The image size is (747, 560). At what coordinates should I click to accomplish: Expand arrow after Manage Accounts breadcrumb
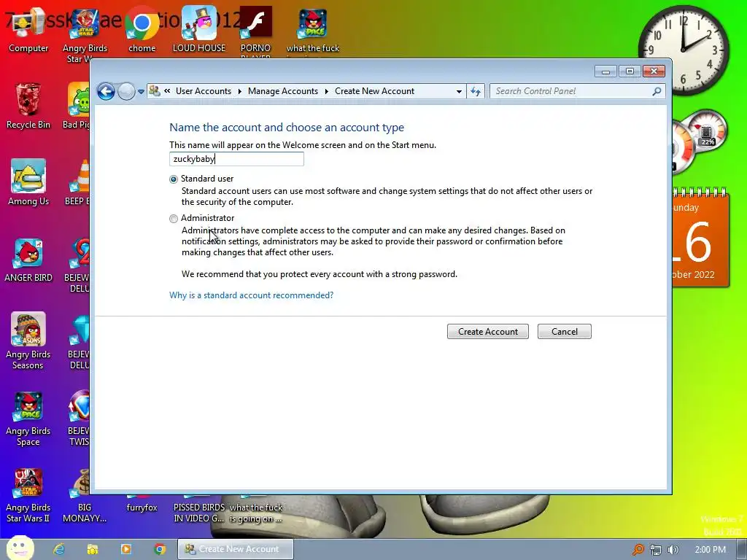tap(327, 91)
